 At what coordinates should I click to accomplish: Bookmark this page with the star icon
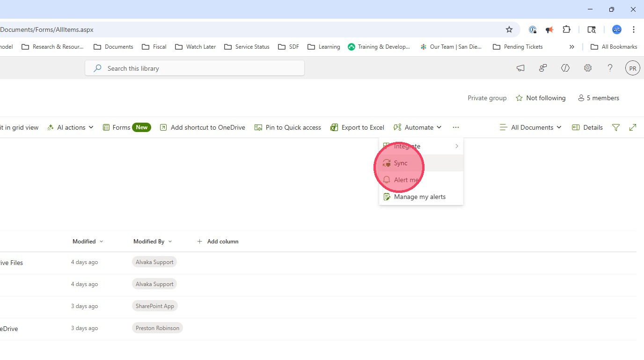509,29
